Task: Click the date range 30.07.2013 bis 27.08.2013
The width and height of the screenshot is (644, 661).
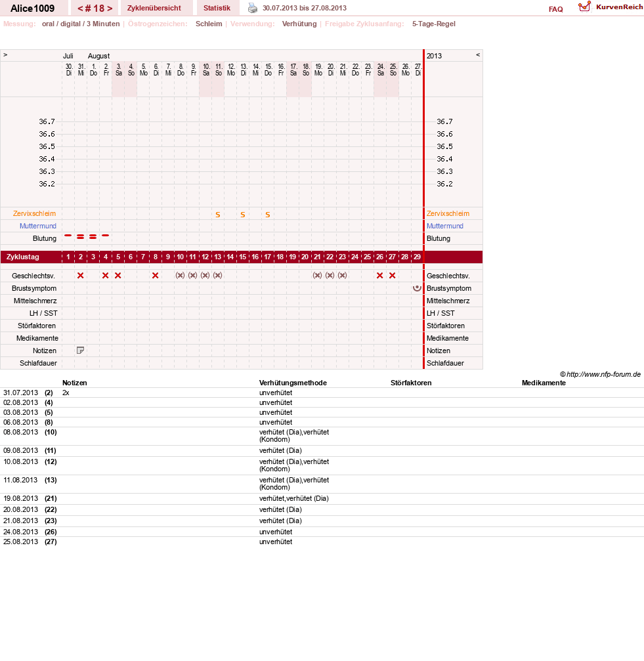Action: pos(305,8)
